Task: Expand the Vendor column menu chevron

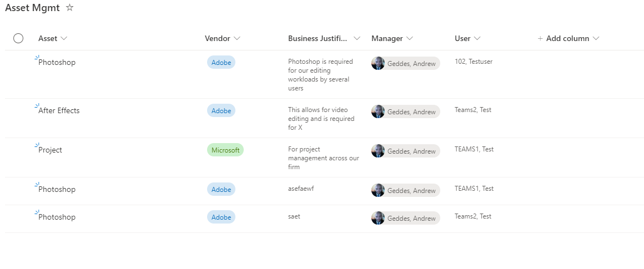Action: click(237, 38)
